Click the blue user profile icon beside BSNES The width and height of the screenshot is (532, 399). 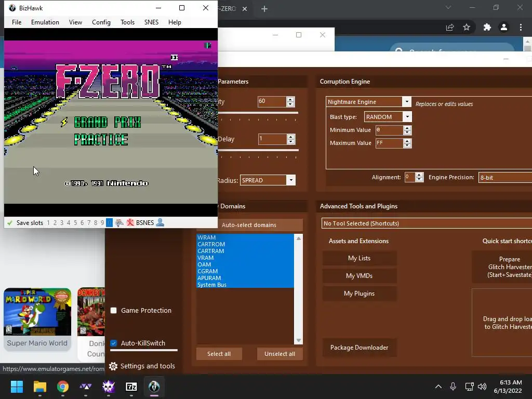click(160, 222)
